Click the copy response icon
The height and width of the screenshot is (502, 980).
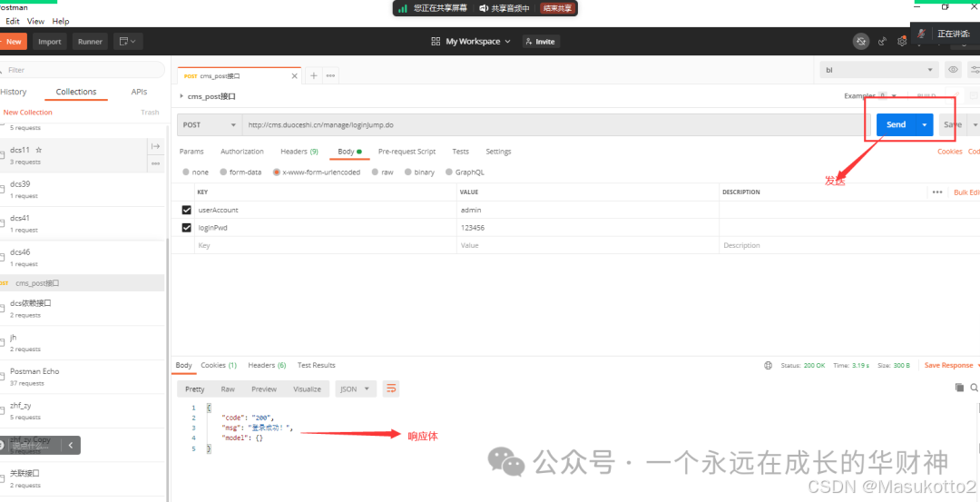959,388
